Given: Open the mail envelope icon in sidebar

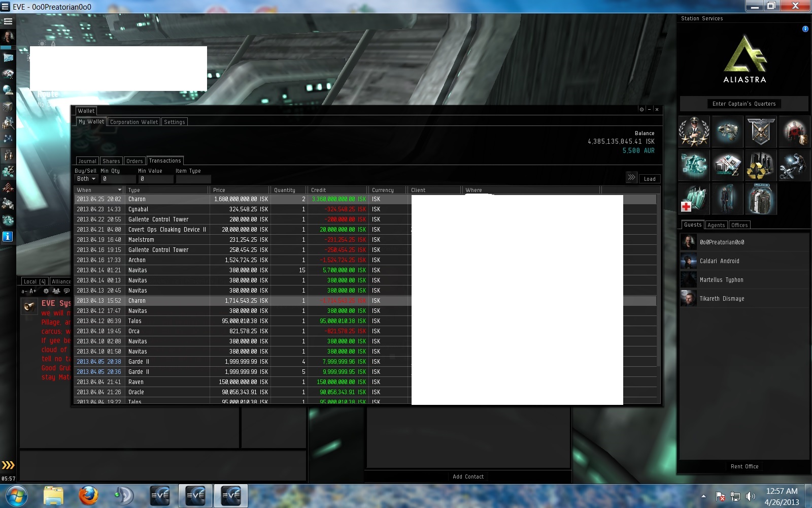Looking at the screenshot, I should (8, 58).
